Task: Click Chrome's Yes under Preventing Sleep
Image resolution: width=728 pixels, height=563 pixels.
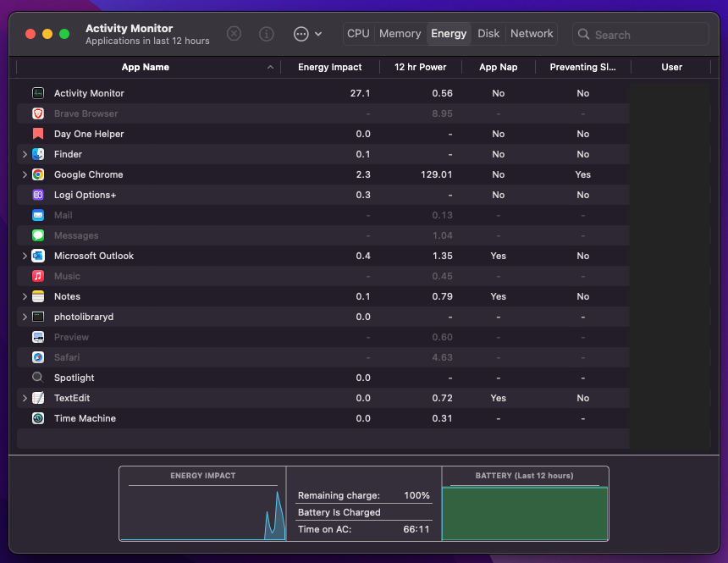Action: click(582, 174)
